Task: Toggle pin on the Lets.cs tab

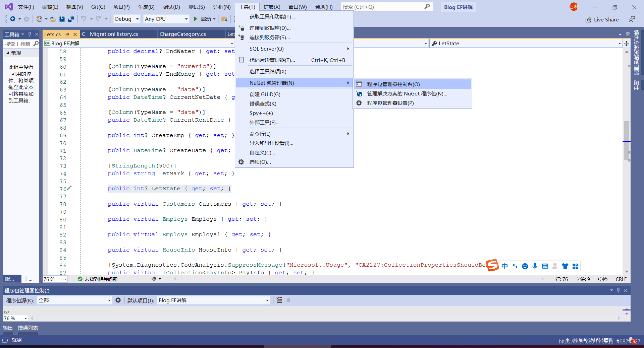Action: click(x=67, y=34)
